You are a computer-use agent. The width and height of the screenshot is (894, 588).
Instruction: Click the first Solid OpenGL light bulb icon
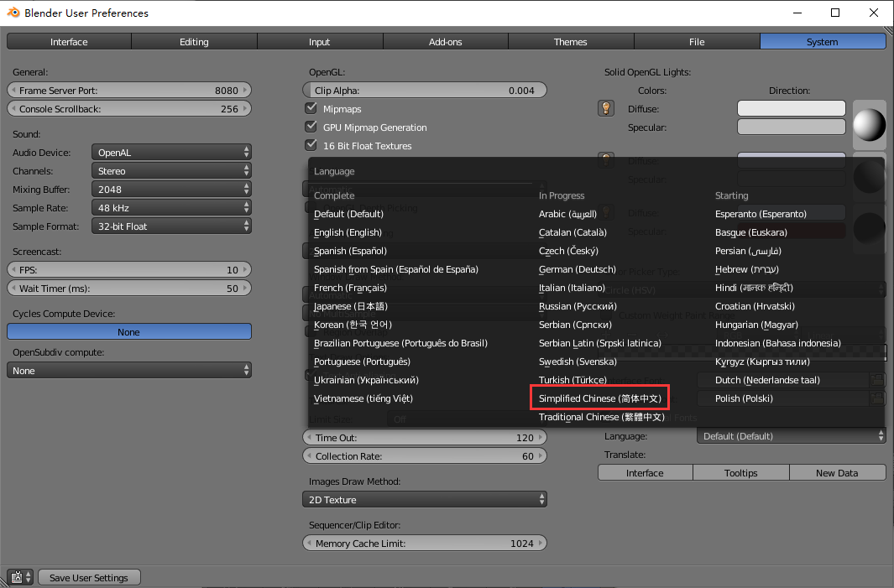tap(606, 108)
